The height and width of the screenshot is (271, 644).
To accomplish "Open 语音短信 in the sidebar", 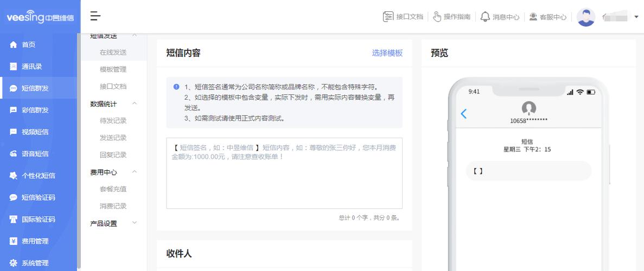I will [35, 154].
